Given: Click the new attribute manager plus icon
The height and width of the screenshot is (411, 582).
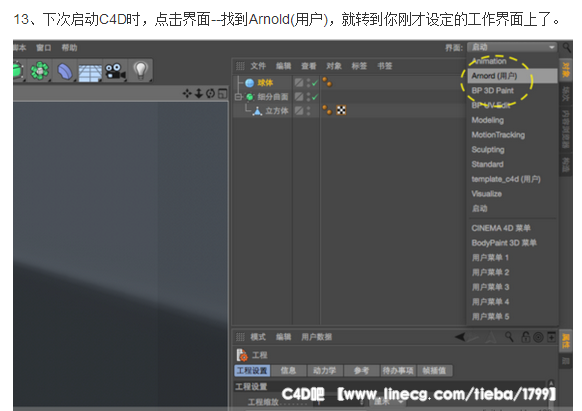Looking at the screenshot, I should (552, 337).
